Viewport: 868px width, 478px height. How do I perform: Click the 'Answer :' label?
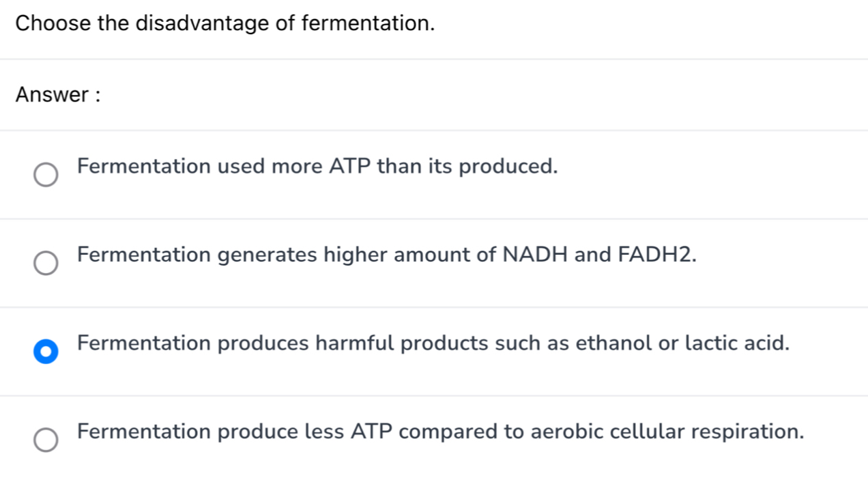[58, 94]
